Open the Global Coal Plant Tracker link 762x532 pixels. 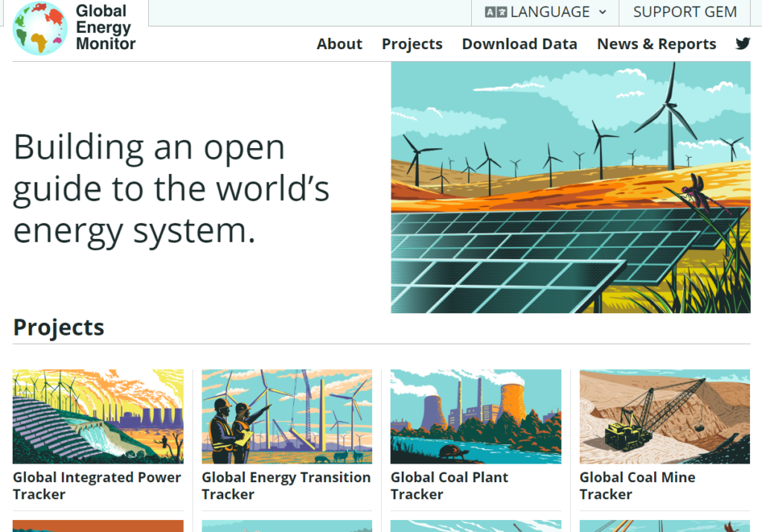(x=449, y=485)
